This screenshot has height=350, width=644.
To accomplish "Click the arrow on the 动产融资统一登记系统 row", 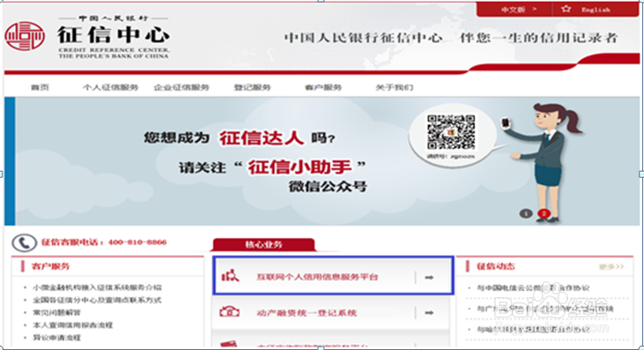I will point(429,313).
